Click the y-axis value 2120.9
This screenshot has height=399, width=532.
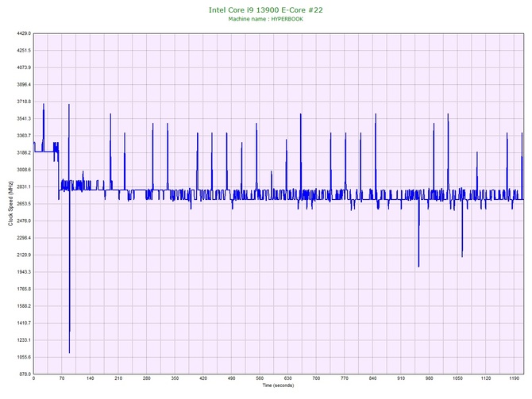pyautogui.click(x=24, y=255)
